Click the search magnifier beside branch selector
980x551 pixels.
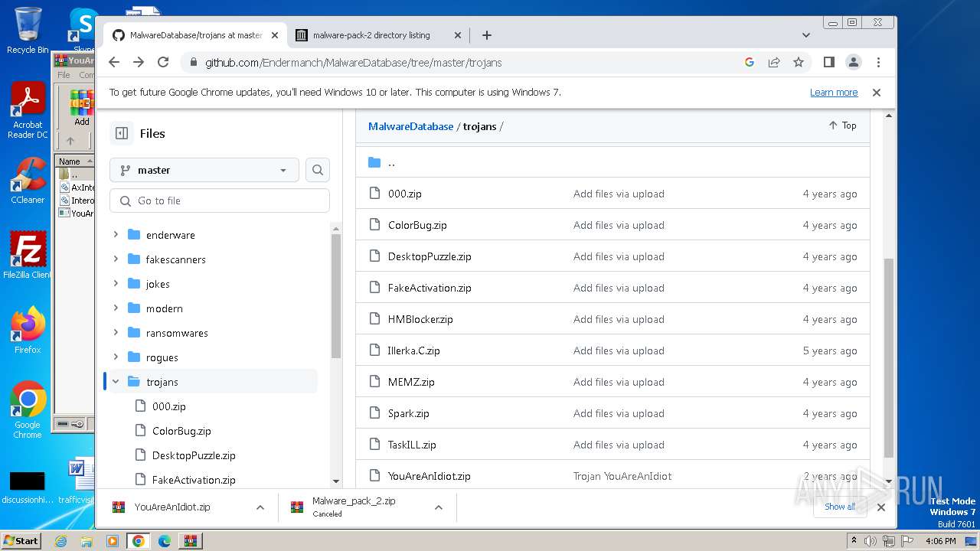318,170
